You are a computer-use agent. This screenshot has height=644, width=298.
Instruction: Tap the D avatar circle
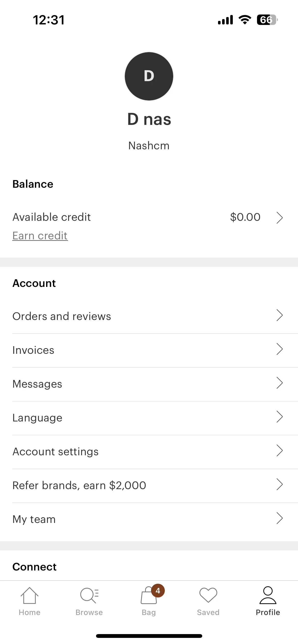tap(149, 76)
